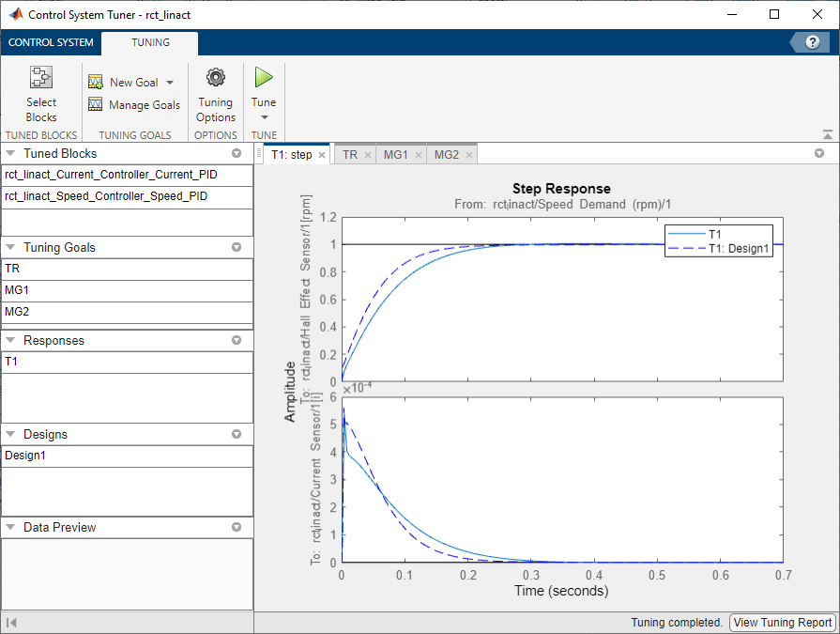Open the document tabs actions dropdown
This screenshot has height=634, width=840.
tap(818, 153)
